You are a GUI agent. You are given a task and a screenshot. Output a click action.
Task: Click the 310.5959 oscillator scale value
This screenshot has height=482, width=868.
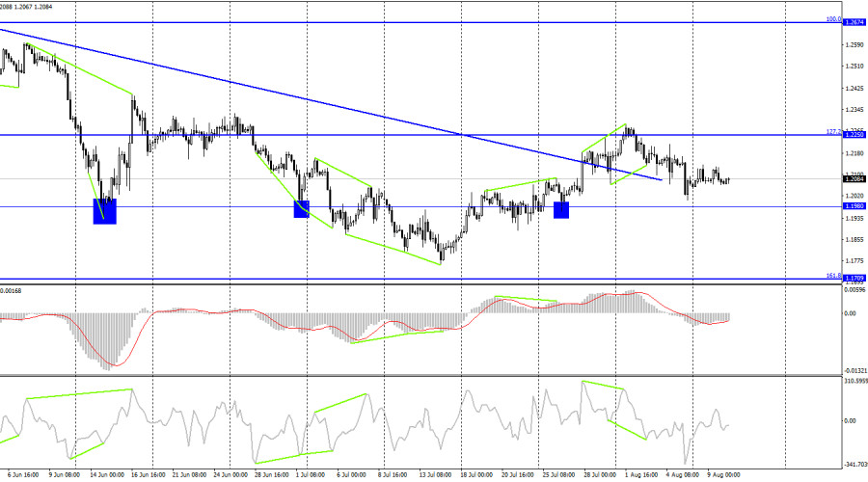click(x=855, y=381)
